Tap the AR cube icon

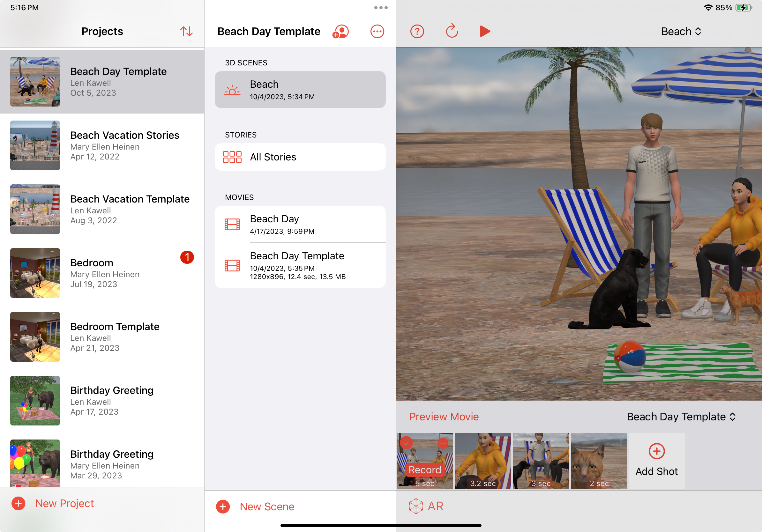click(415, 506)
